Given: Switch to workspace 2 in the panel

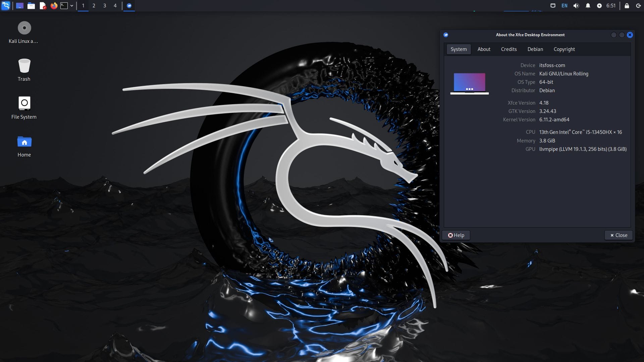Looking at the screenshot, I should click(x=93, y=5).
